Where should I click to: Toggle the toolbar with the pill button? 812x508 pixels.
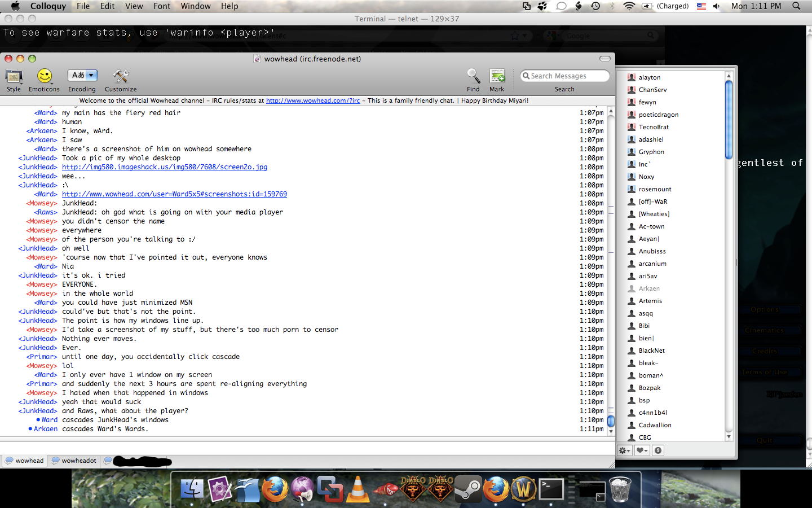click(x=604, y=59)
